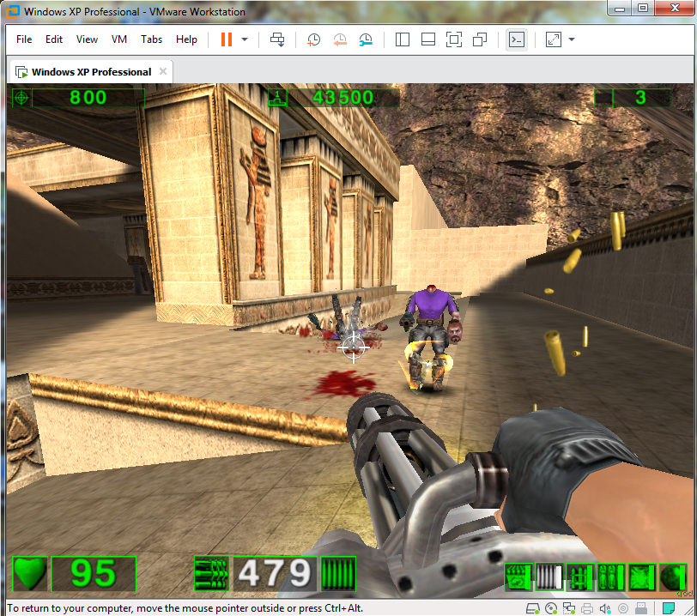The image size is (697, 616).
Task: Toggle the console view button
Action: pos(517,39)
